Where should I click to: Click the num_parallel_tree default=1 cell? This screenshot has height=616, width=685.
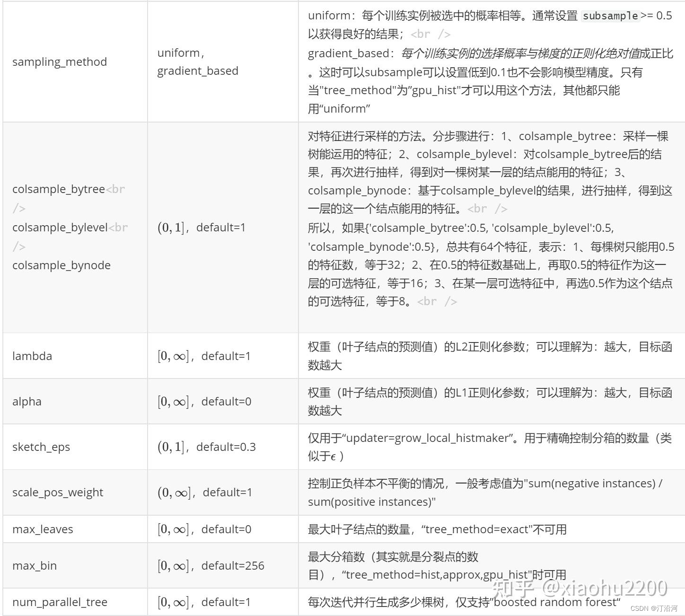pos(223,602)
